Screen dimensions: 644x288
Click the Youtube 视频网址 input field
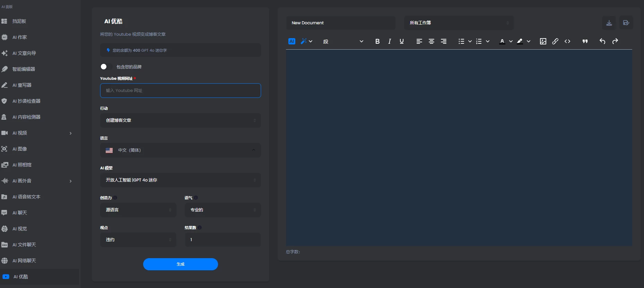(x=180, y=91)
